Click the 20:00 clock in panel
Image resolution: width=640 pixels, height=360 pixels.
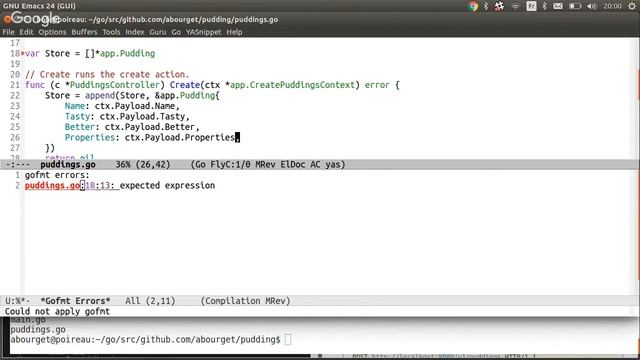point(612,6)
